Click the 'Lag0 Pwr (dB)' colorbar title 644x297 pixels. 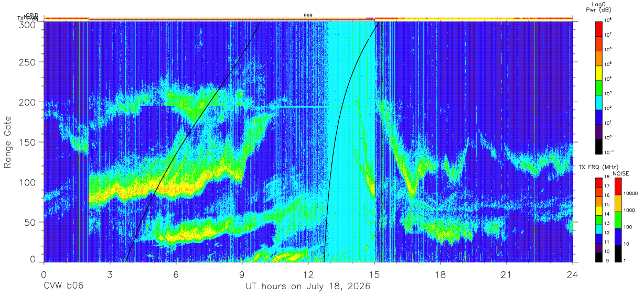coord(599,6)
